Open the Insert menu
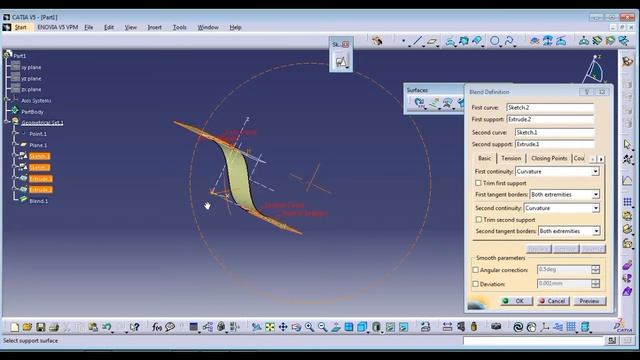Screen dimensions: 640x360 click(154, 27)
